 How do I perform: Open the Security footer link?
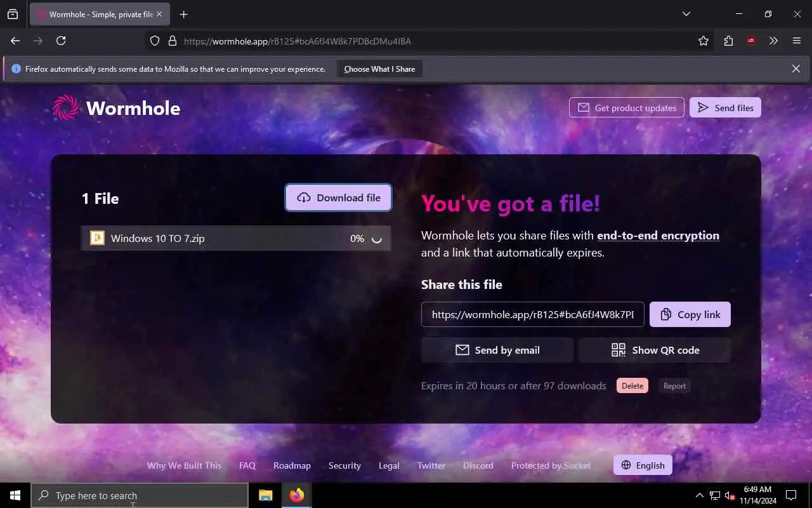point(344,465)
